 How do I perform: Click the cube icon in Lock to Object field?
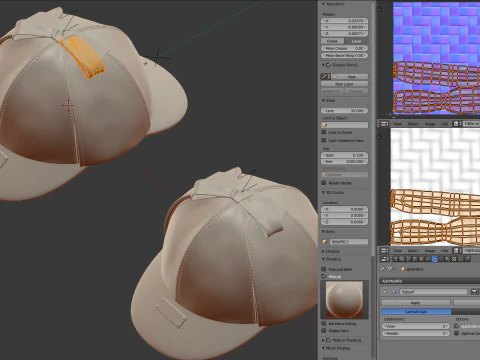point(325,125)
